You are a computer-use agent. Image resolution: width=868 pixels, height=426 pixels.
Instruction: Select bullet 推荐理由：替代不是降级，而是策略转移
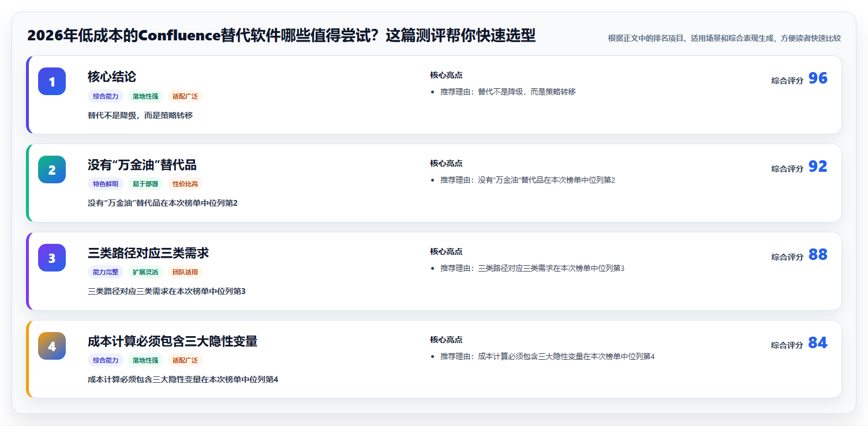[x=508, y=92]
